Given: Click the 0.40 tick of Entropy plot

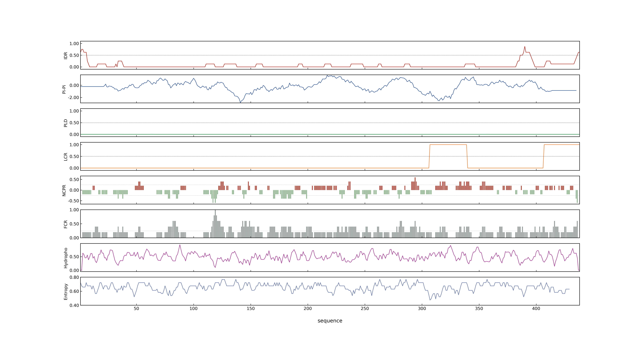Looking at the screenshot, I should tap(74, 305).
